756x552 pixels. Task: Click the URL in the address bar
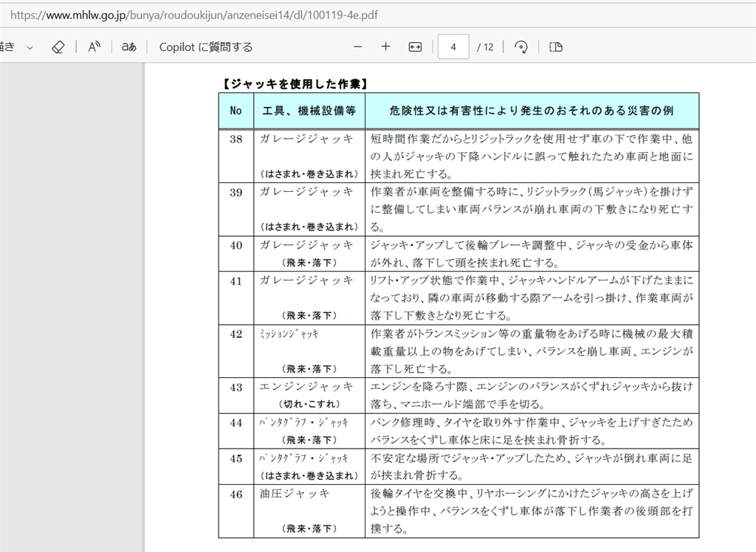(193, 14)
